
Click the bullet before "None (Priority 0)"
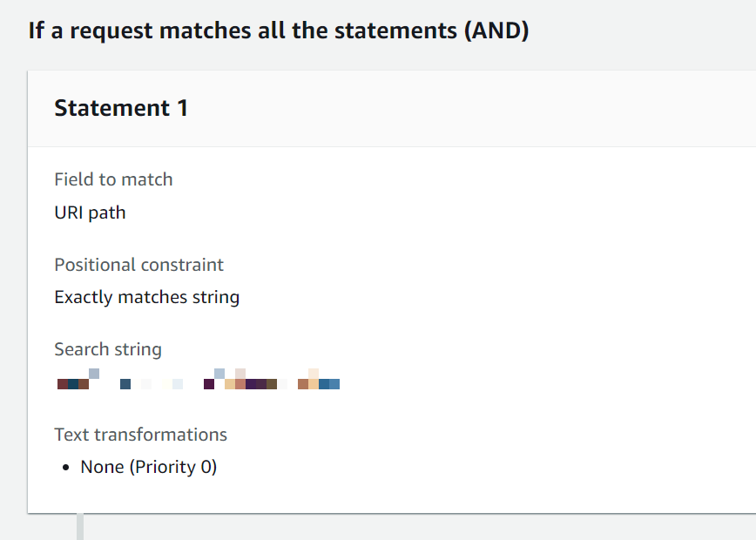pos(66,468)
